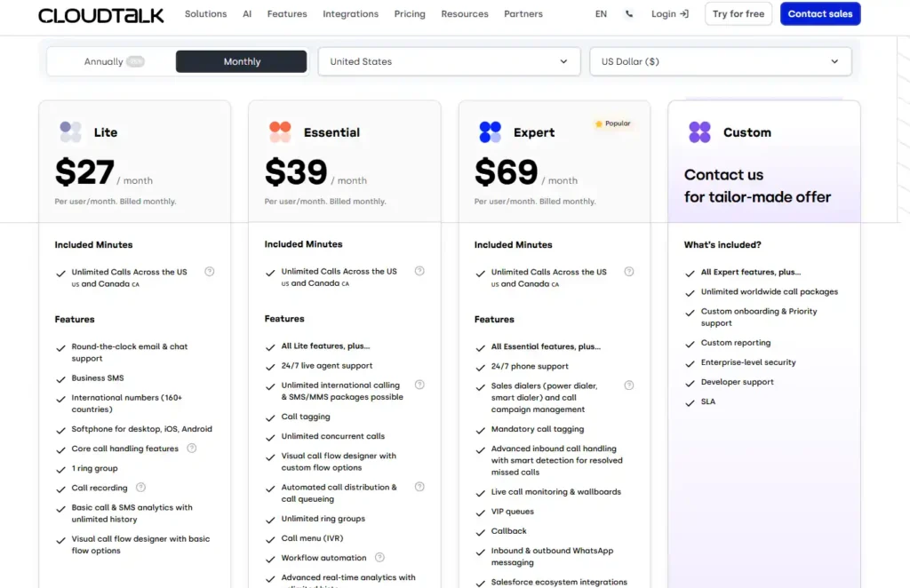Click checkmark beside Callback
The width and height of the screenshot is (910, 588).
tap(480, 532)
